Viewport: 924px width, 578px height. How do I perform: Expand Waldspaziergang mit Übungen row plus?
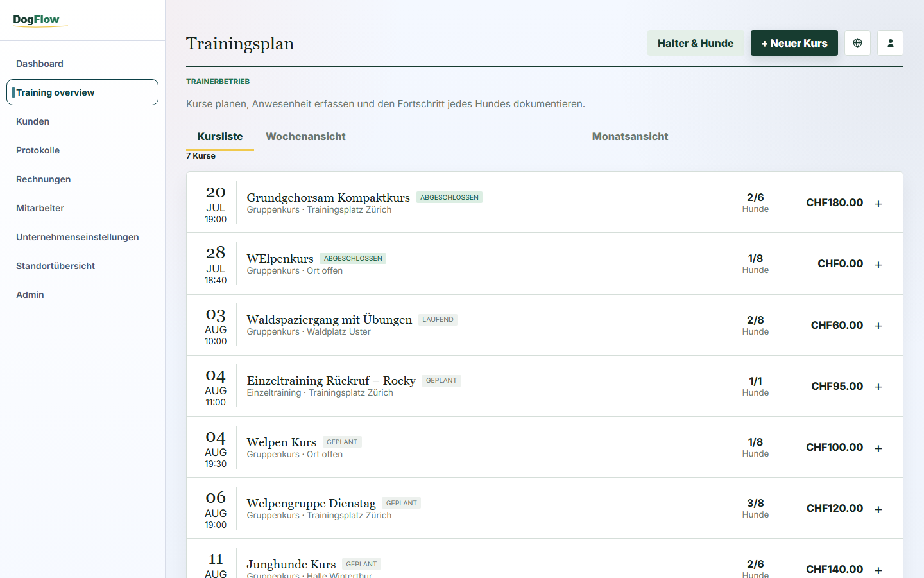[x=878, y=326]
